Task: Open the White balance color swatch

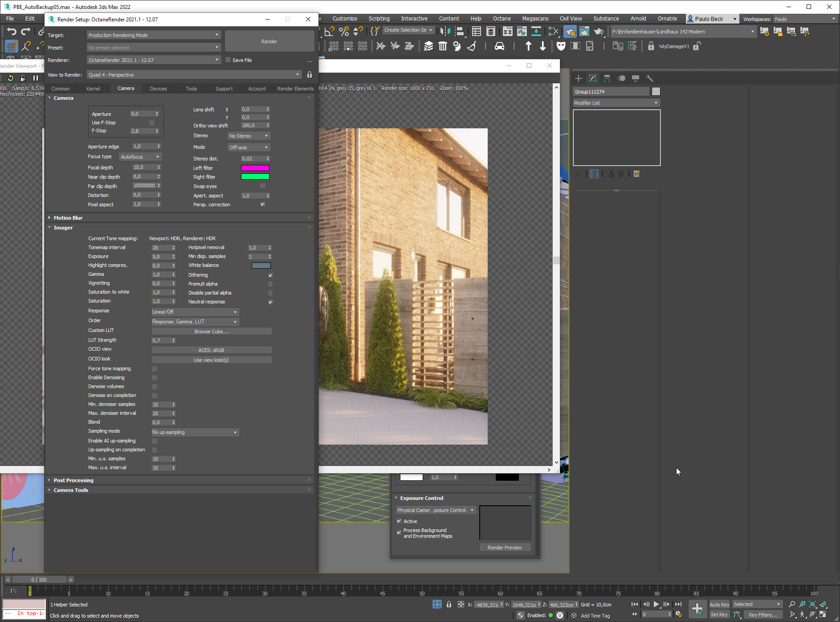Action: [261, 266]
